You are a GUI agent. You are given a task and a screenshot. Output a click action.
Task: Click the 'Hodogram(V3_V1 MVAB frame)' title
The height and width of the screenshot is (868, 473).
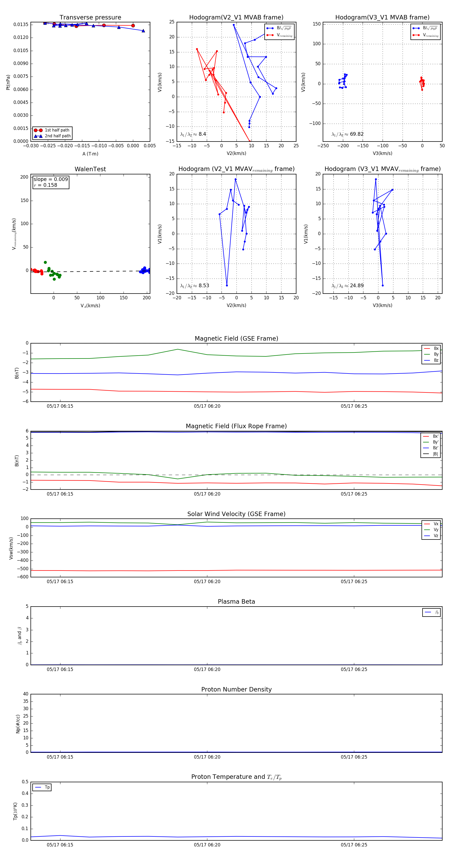[382, 18]
